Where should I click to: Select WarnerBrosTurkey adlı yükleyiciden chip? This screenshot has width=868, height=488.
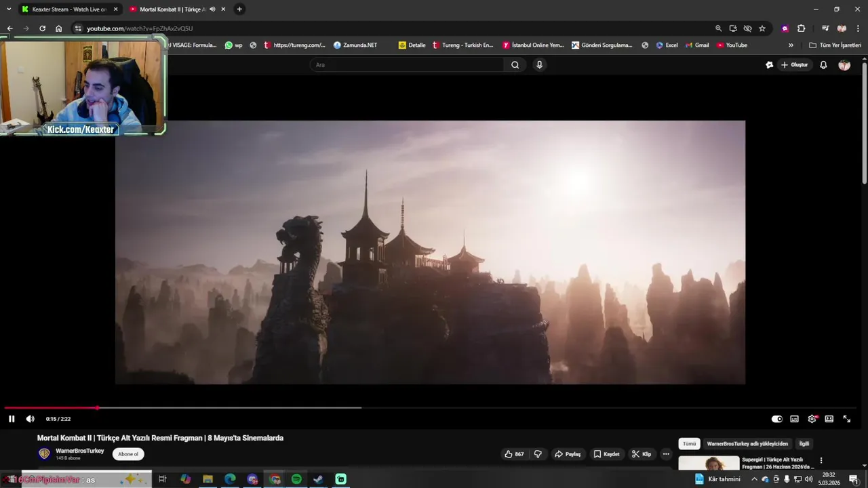747,444
